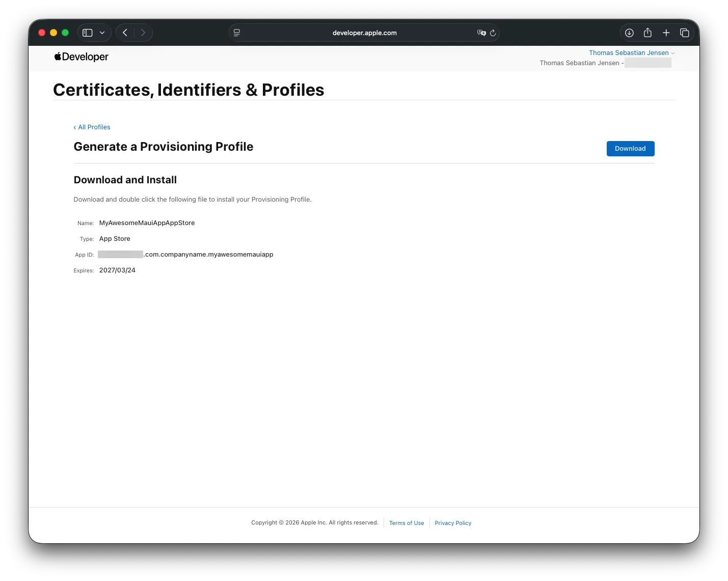This screenshot has width=728, height=581.
Task: Download the provisioning profile
Action: coord(630,149)
